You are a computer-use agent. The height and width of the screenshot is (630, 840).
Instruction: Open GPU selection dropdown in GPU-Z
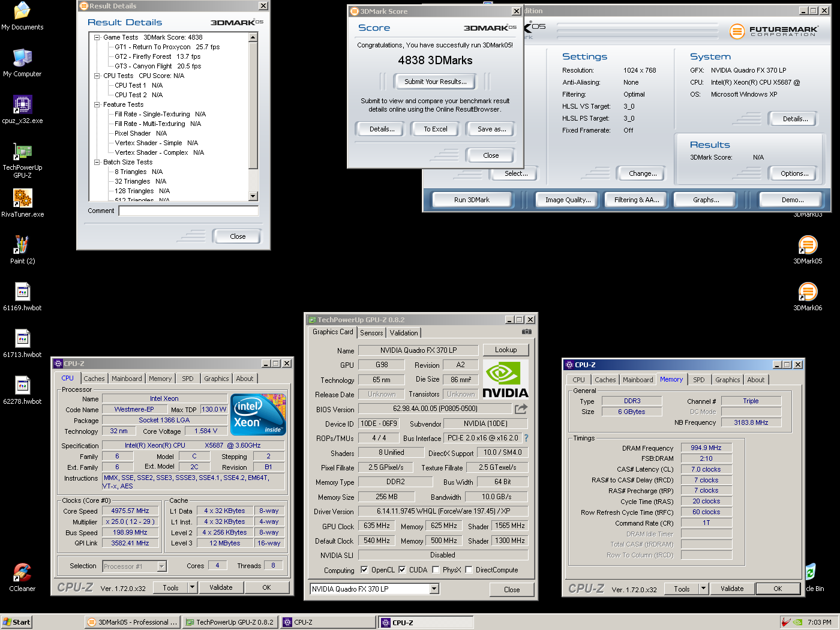434,589
